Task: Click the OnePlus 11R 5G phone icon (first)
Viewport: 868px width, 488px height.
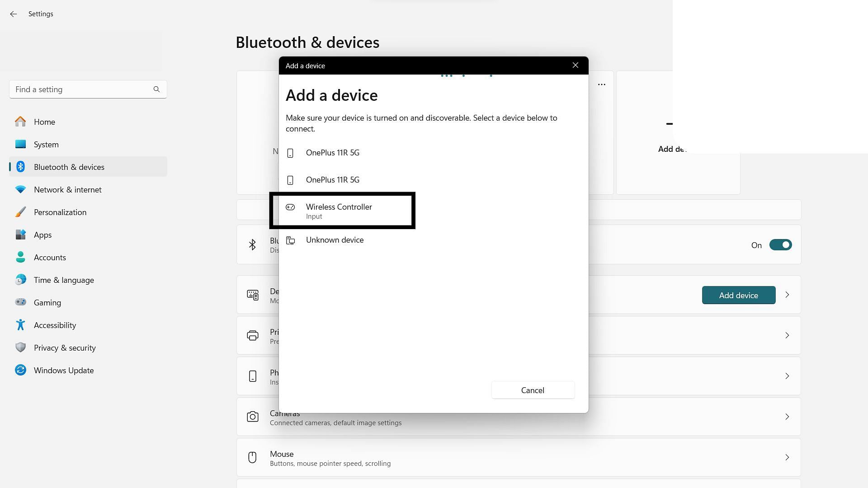Action: point(290,153)
